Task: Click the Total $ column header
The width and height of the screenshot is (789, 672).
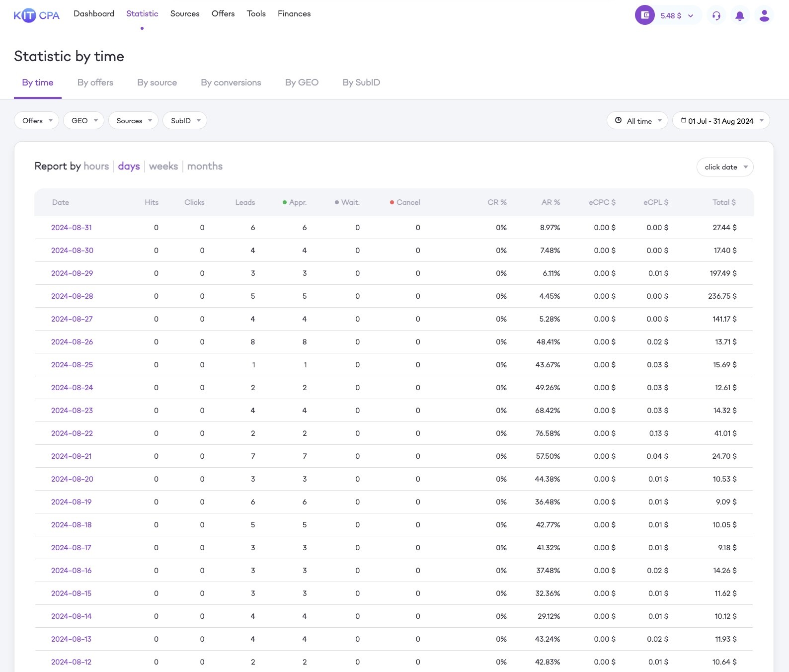Action: (x=724, y=202)
